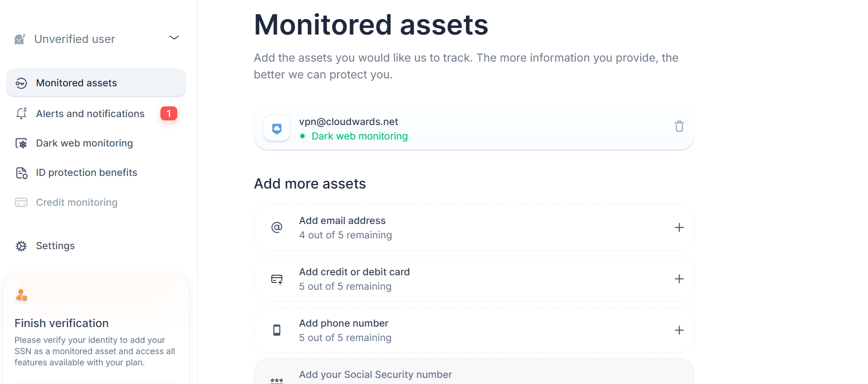The width and height of the screenshot is (868, 384).
Task: Open Monitored assets in sidebar
Action: pos(76,83)
